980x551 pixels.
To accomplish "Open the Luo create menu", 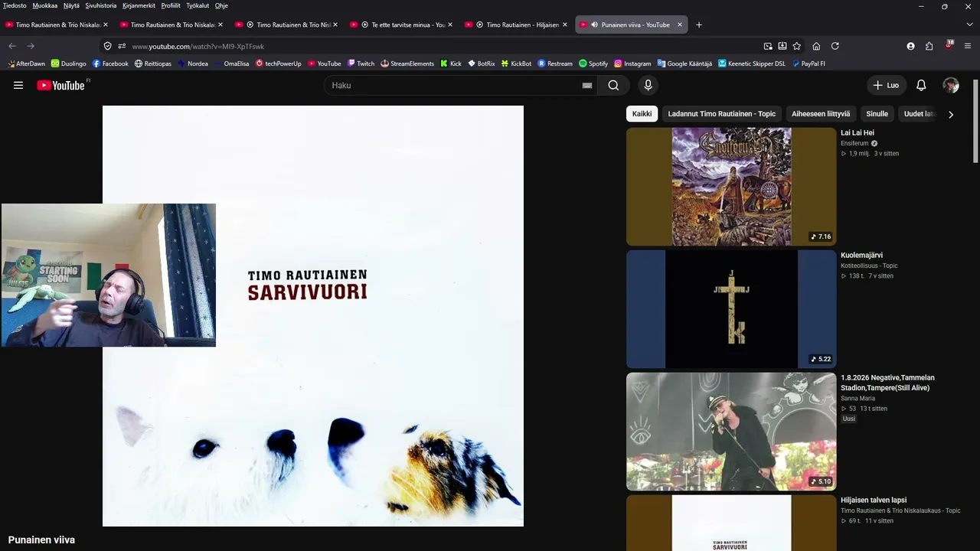I will [886, 85].
